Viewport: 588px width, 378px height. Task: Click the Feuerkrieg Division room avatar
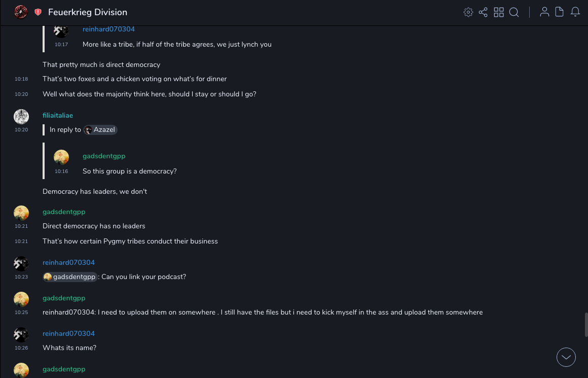(21, 12)
